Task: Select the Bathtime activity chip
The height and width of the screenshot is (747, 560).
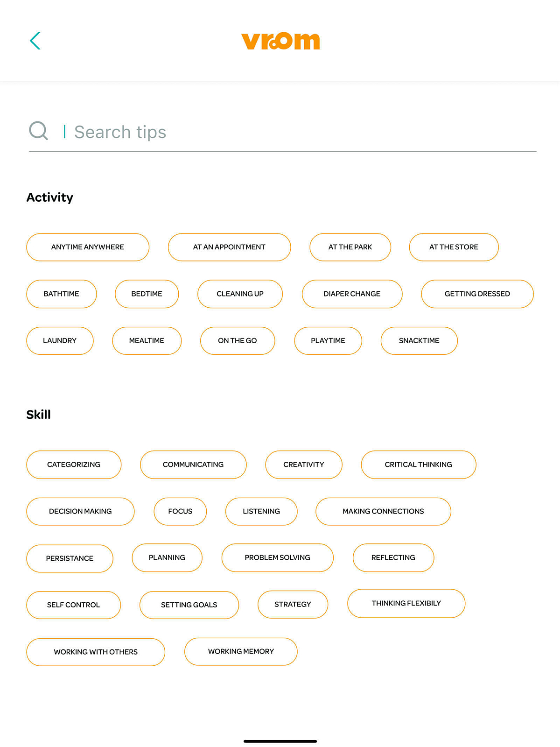Action: 61,294
